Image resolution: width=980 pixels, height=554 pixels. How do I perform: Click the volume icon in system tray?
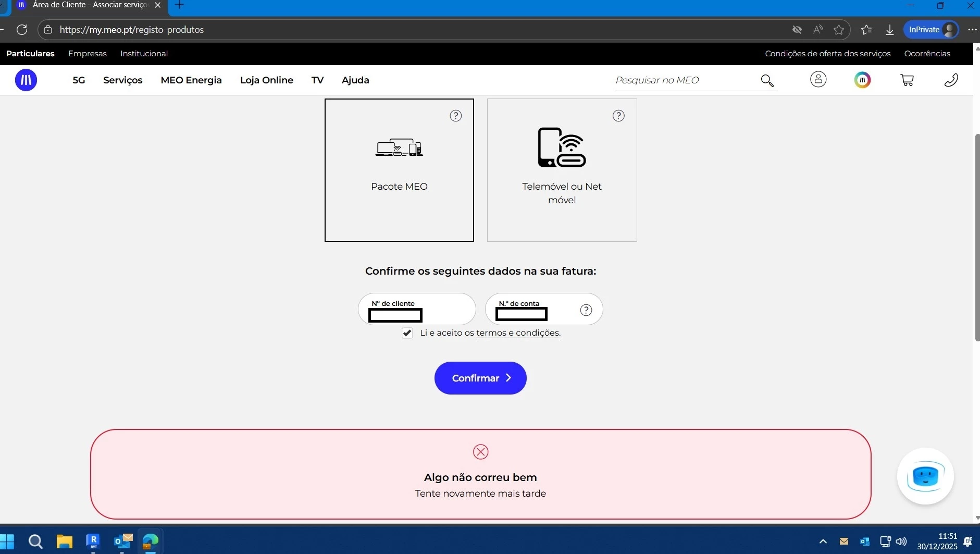(x=901, y=541)
